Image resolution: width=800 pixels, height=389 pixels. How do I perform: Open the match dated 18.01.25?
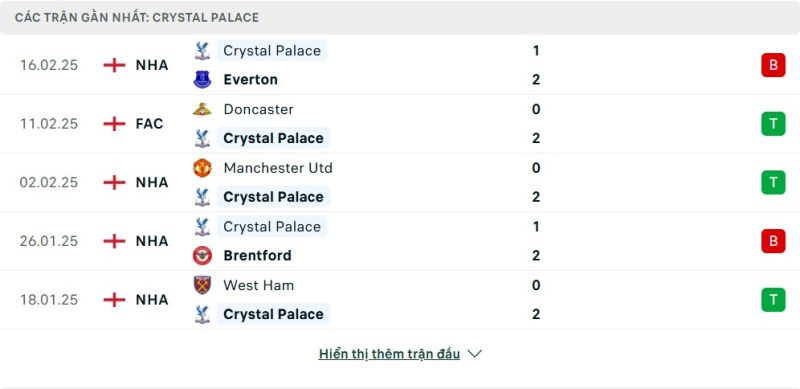[400, 300]
